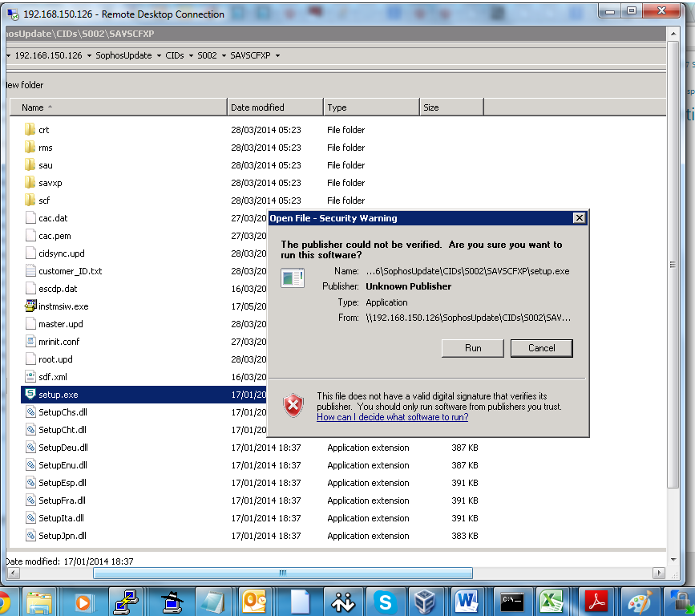Click the horizontal scrollbar left arrow
The height and width of the screenshot is (616, 695).
tap(13, 573)
